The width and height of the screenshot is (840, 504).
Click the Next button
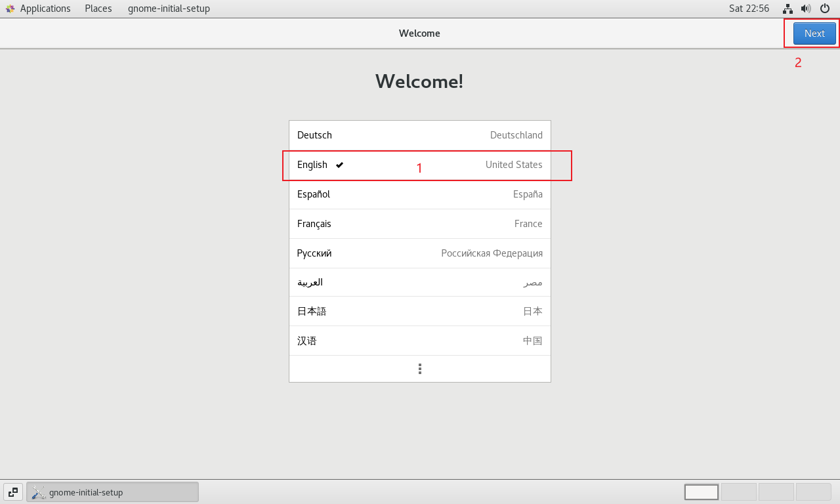point(814,33)
